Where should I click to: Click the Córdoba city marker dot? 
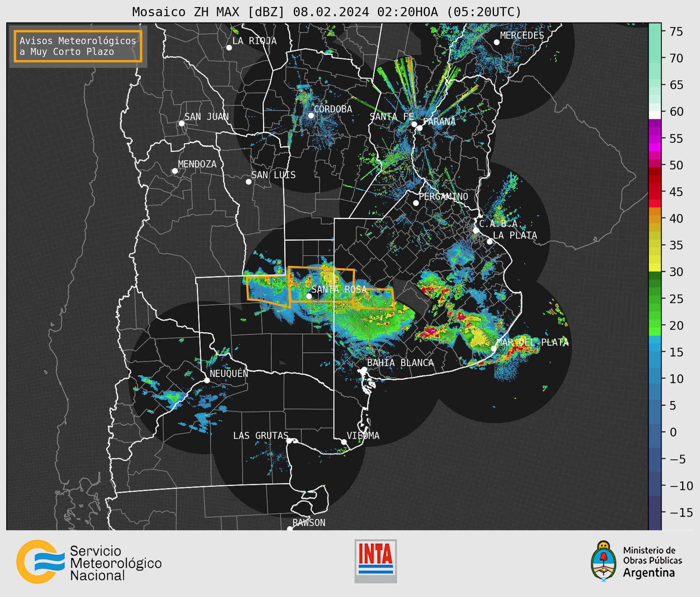point(311,115)
